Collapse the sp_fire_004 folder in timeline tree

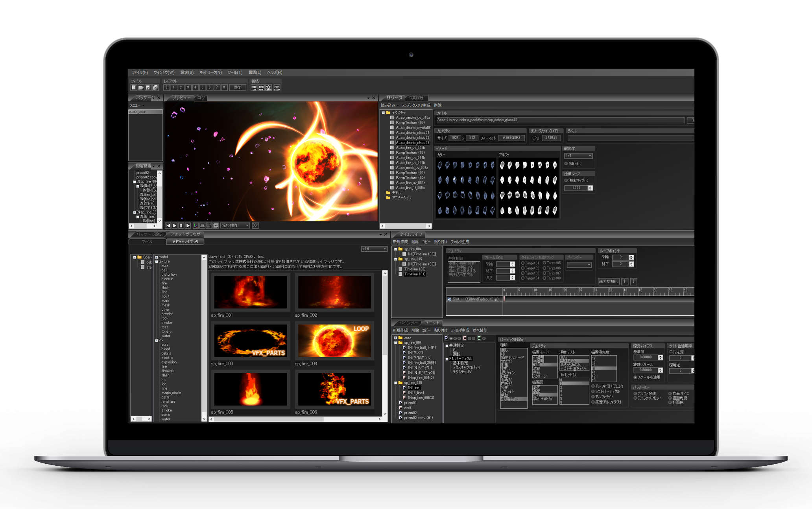395,249
